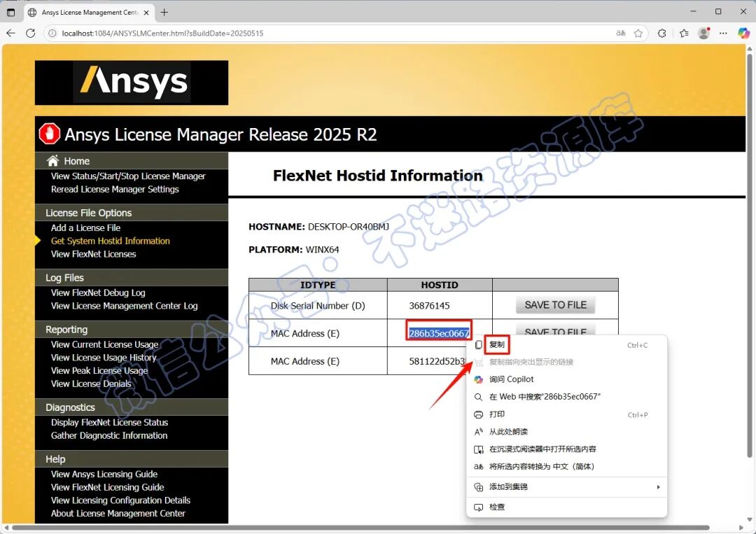This screenshot has width=756, height=534.
Task: Open Add a License File
Action: pyautogui.click(x=86, y=227)
